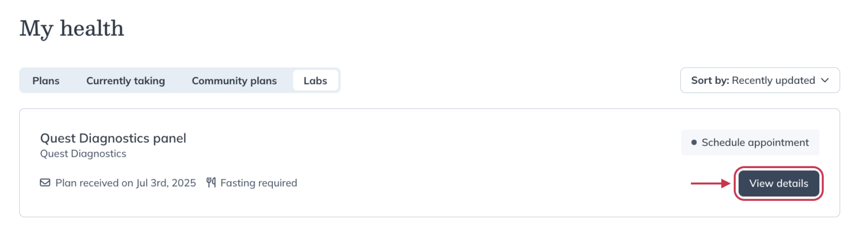Click the red arrow pointing to View details
868x236 pixels.
click(710, 183)
